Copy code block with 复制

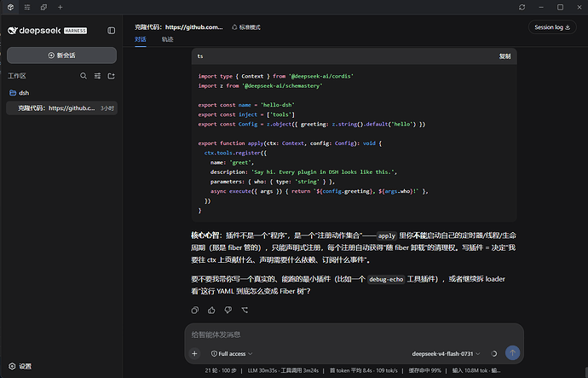click(x=504, y=56)
